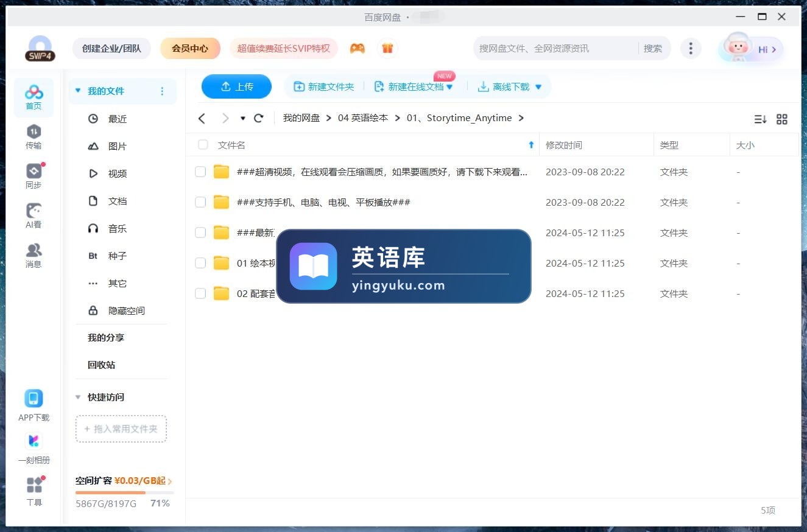Switch to grid view layout
This screenshot has height=532, width=807.
coord(782,119)
